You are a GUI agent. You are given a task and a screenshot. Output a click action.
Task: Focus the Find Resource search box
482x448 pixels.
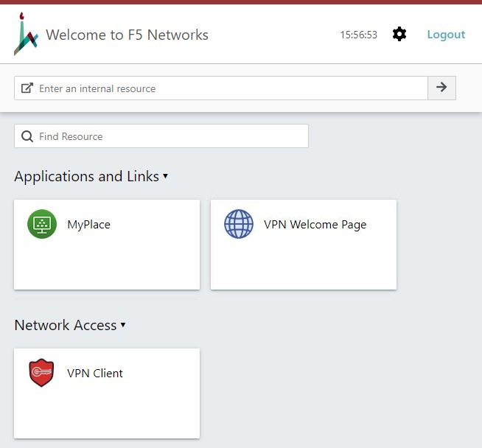pos(161,136)
